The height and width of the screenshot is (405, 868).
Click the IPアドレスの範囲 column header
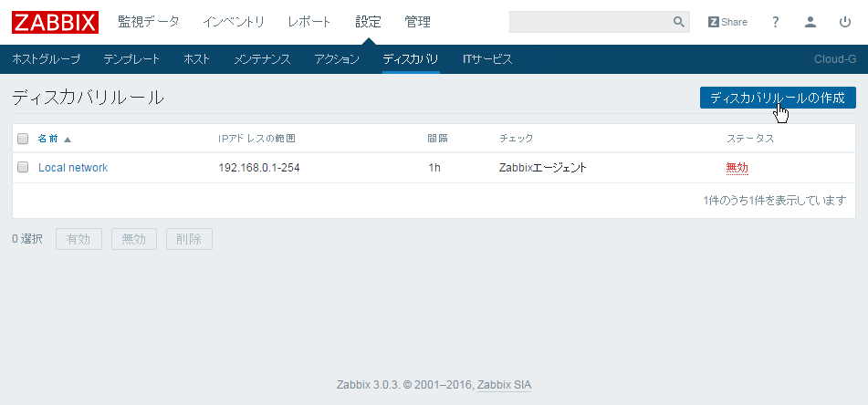click(256, 139)
